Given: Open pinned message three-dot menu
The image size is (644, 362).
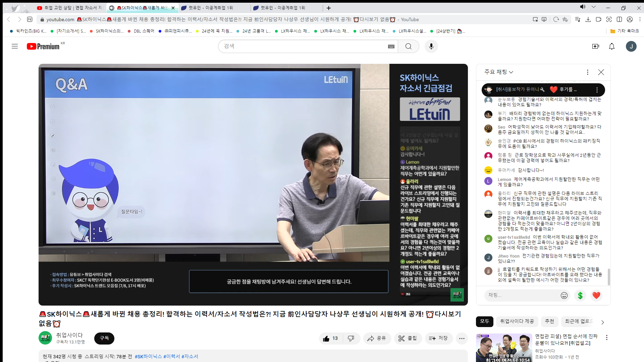Looking at the screenshot, I should (597, 90).
